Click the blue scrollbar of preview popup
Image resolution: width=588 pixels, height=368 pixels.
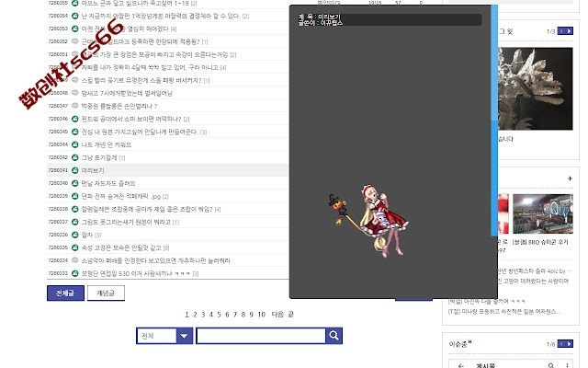[494, 121]
